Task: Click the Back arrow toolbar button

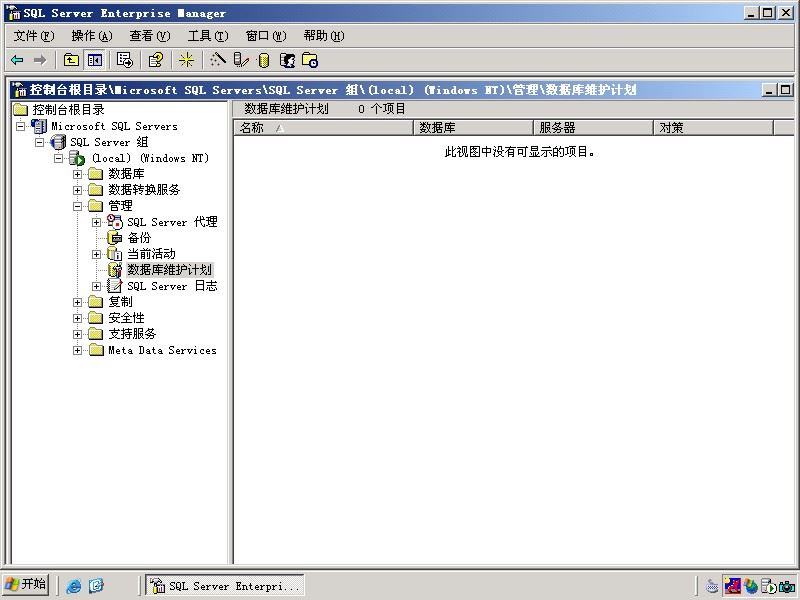Action: pyautogui.click(x=17, y=60)
